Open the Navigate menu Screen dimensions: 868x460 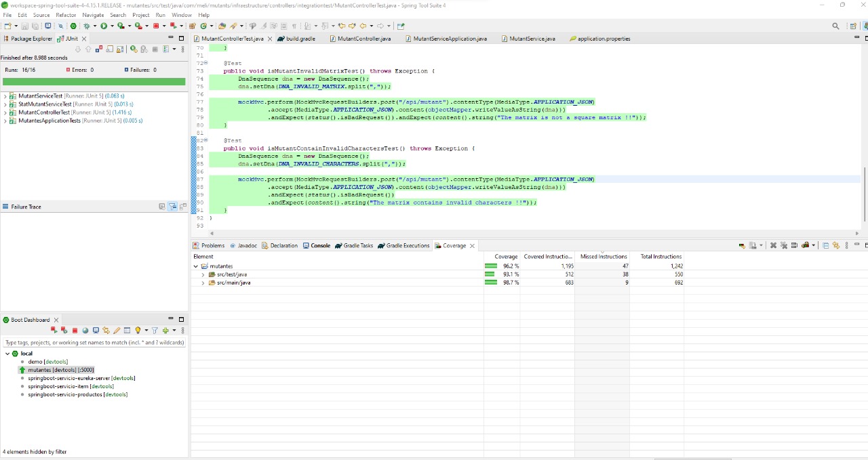(93, 15)
